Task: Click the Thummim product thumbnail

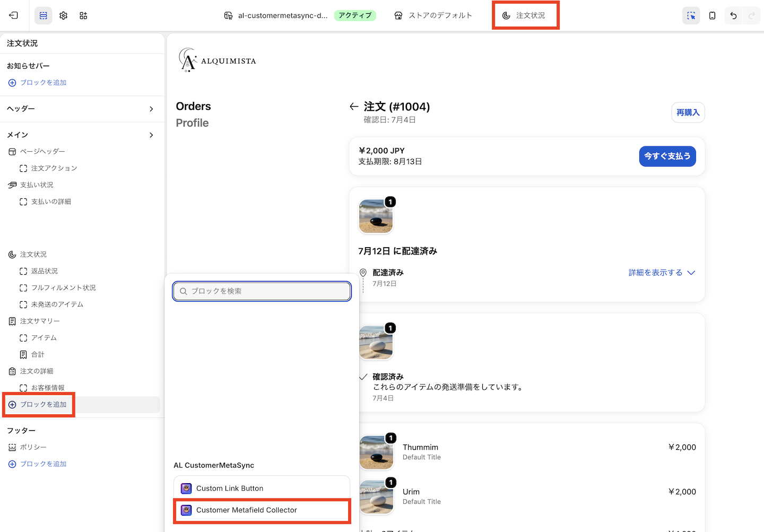Action: tap(377, 452)
